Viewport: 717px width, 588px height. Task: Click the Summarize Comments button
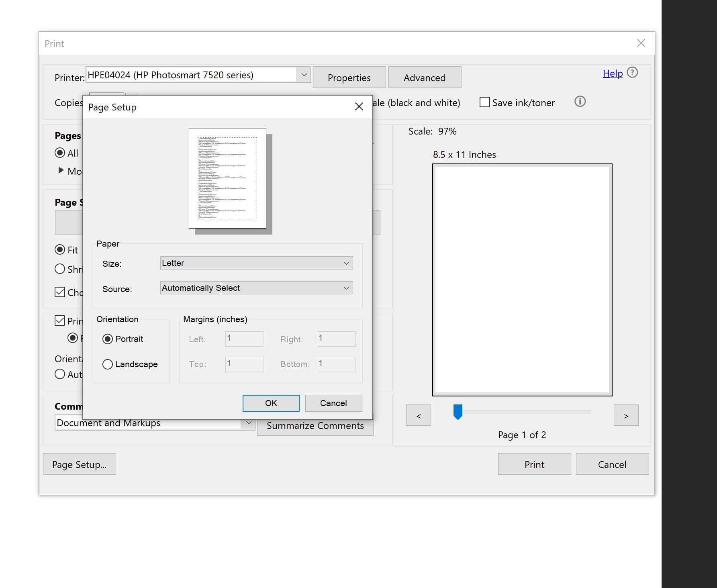point(316,426)
